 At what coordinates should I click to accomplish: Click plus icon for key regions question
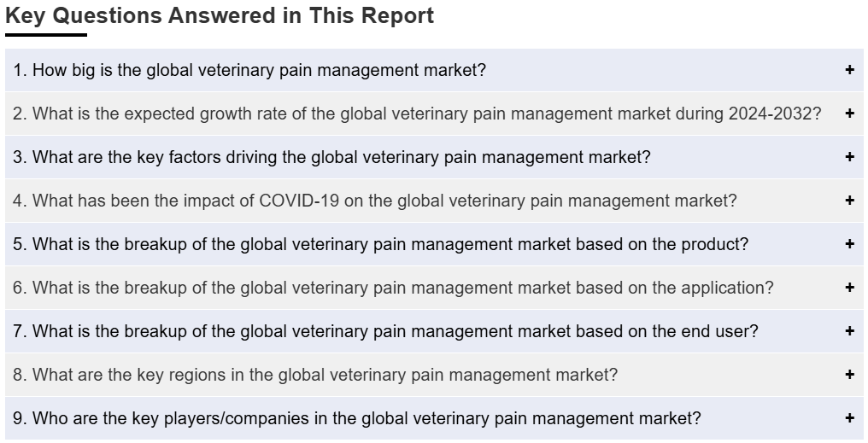coord(850,375)
